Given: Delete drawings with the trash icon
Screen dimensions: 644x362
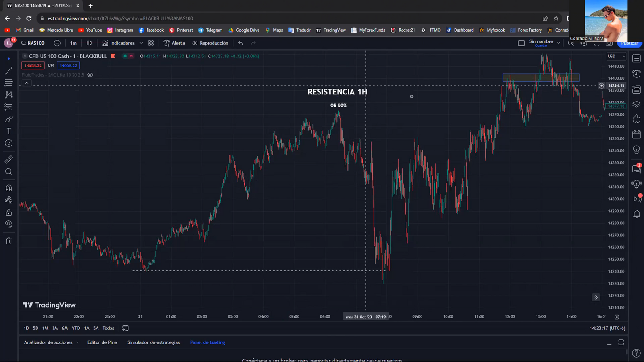Looking at the screenshot, I should pyautogui.click(x=8, y=241).
